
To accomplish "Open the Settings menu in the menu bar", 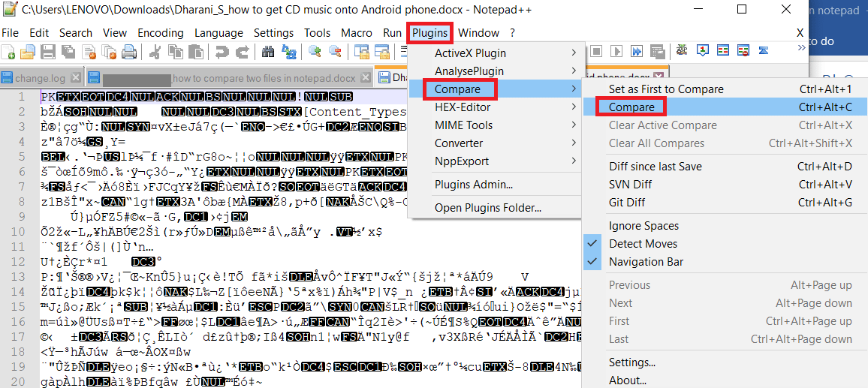I will [274, 33].
